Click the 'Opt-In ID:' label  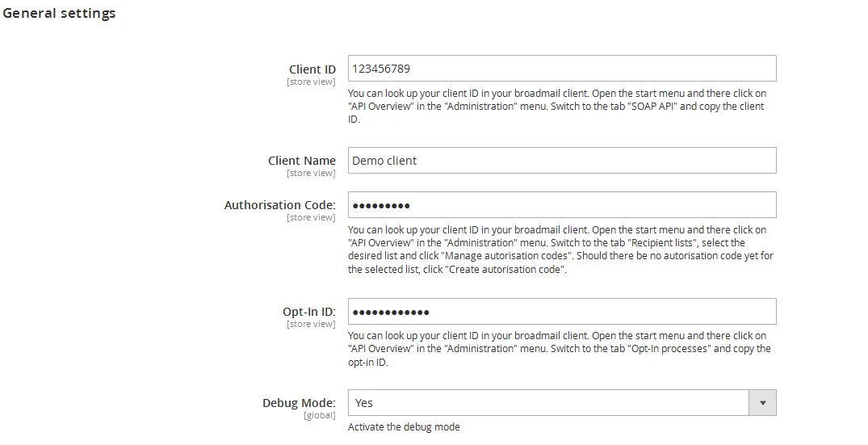pyautogui.click(x=309, y=312)
